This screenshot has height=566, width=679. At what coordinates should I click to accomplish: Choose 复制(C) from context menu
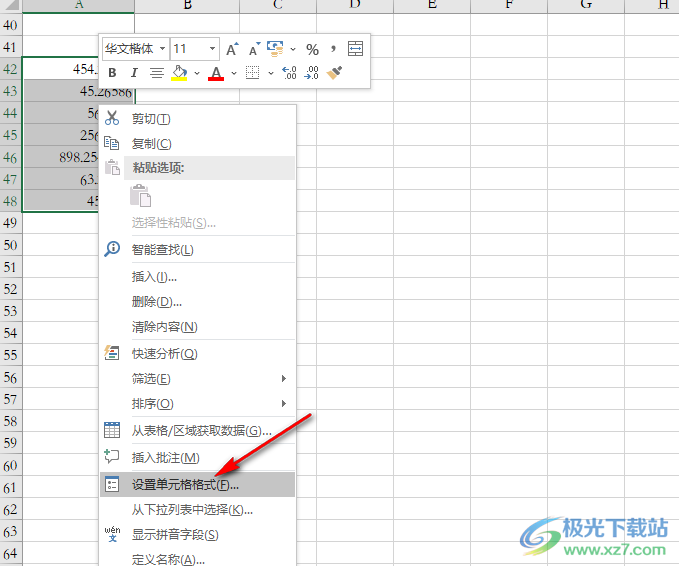pyautogui.click(x=197, y=143)
